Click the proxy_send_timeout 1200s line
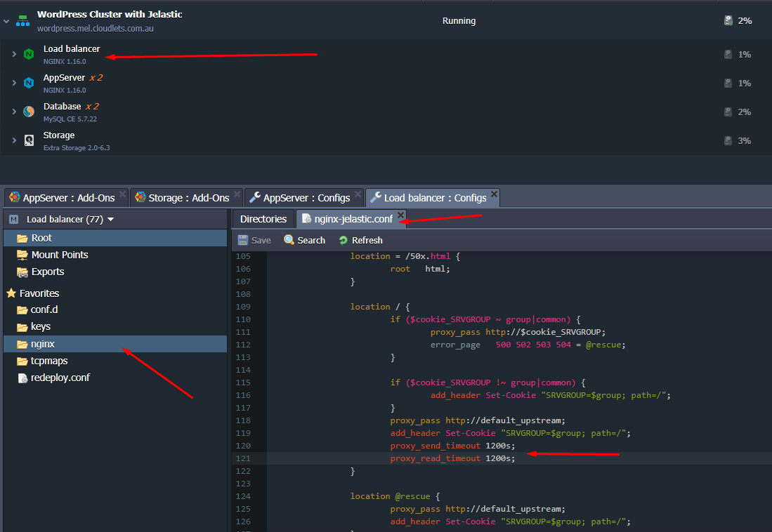 [452, 446]
